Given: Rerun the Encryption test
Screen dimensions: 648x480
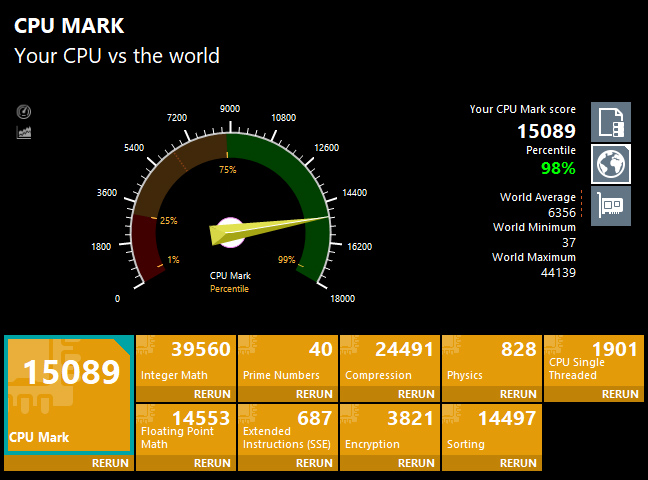Looking at the screenshot, I should [x=416, y=463].
